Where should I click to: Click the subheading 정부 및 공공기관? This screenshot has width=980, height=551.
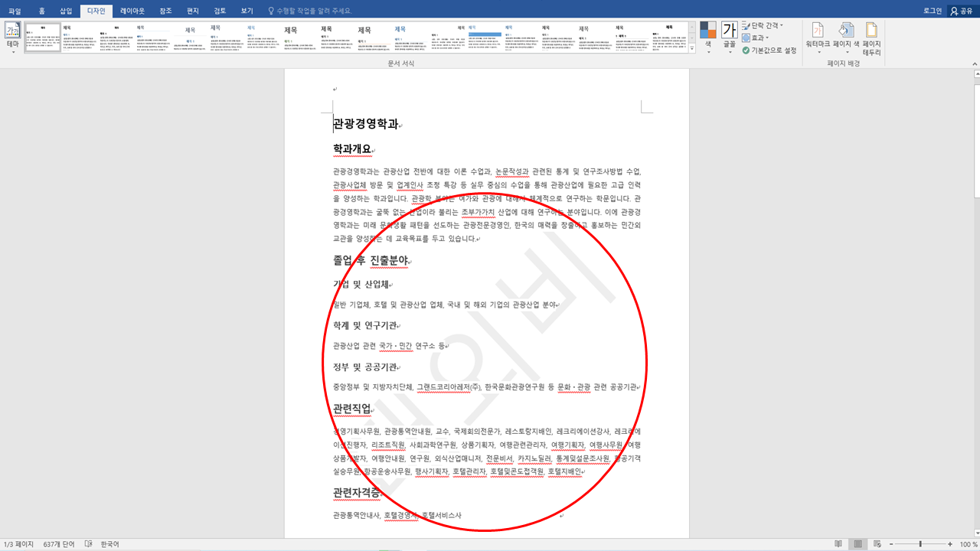(364, 367)
